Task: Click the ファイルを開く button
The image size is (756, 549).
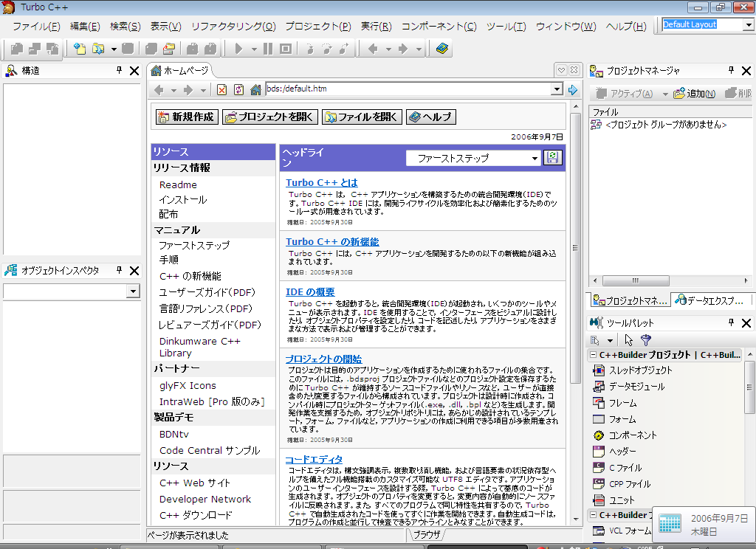Action: 362,117
